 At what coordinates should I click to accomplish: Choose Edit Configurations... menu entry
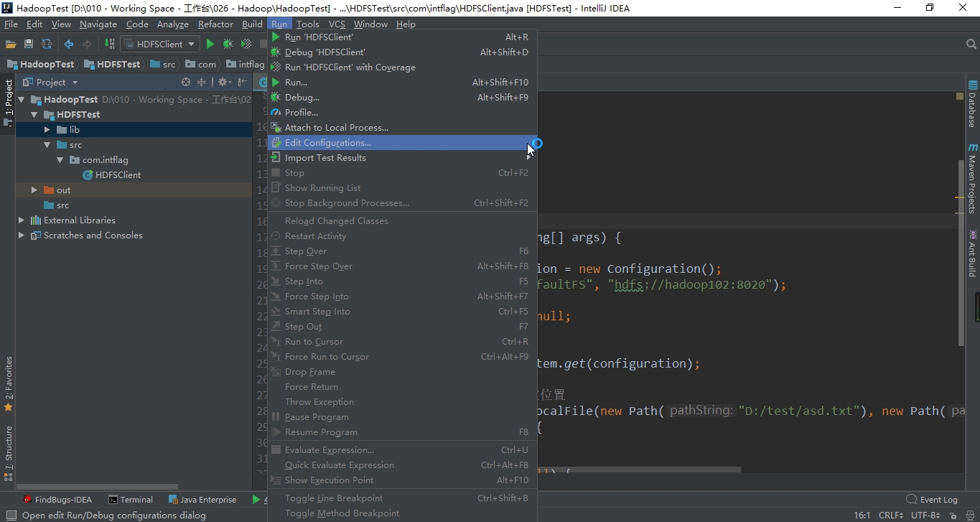402,143
